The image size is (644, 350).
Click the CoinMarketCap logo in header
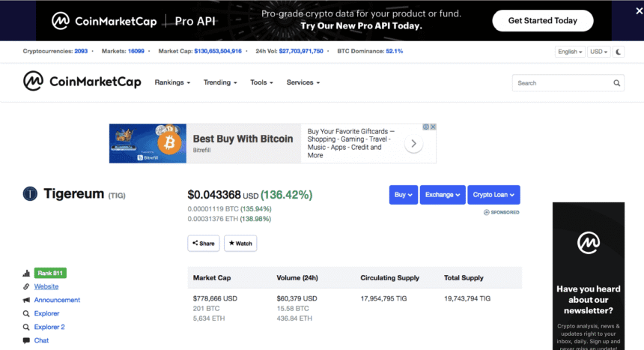pos(82,81)
